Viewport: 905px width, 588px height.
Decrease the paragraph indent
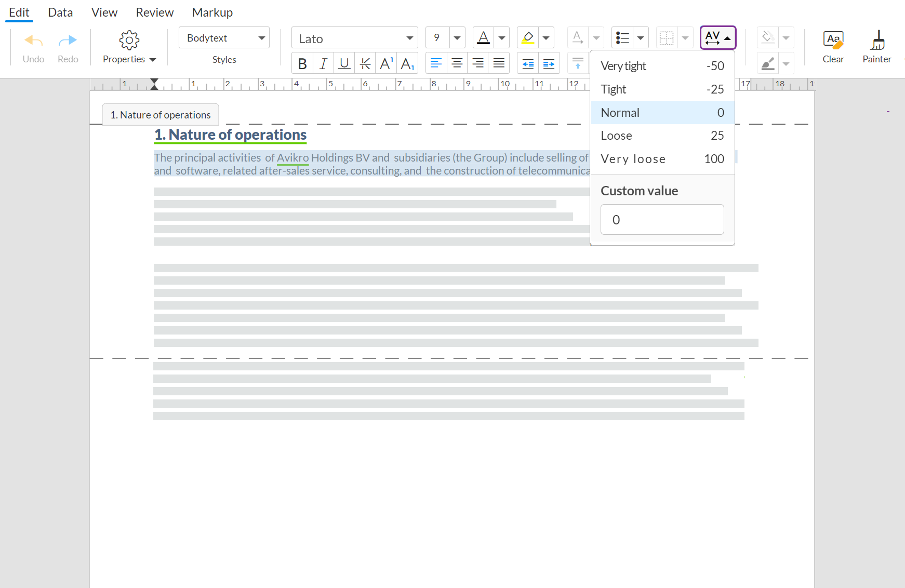pyautogui.click(x=528, y=63)
